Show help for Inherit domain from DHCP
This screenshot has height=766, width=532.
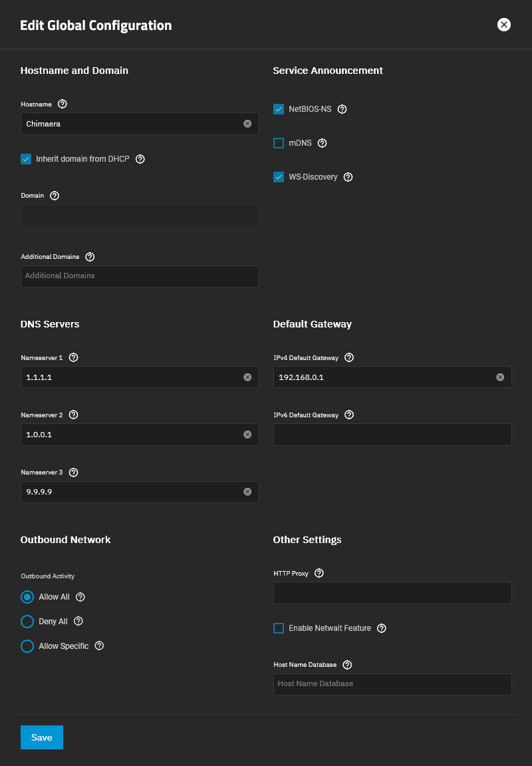140,159
